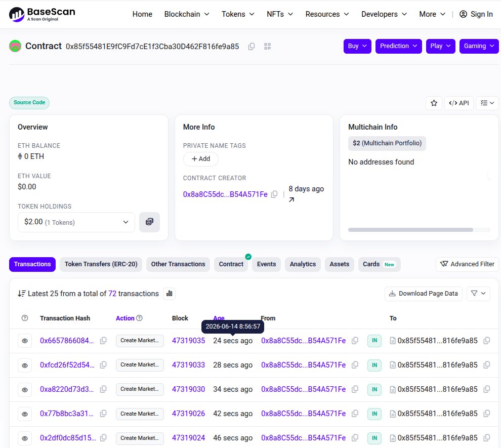Open the Events tab
The width and height of the screenshot is (501, 448).
click(x=267, y=264)
